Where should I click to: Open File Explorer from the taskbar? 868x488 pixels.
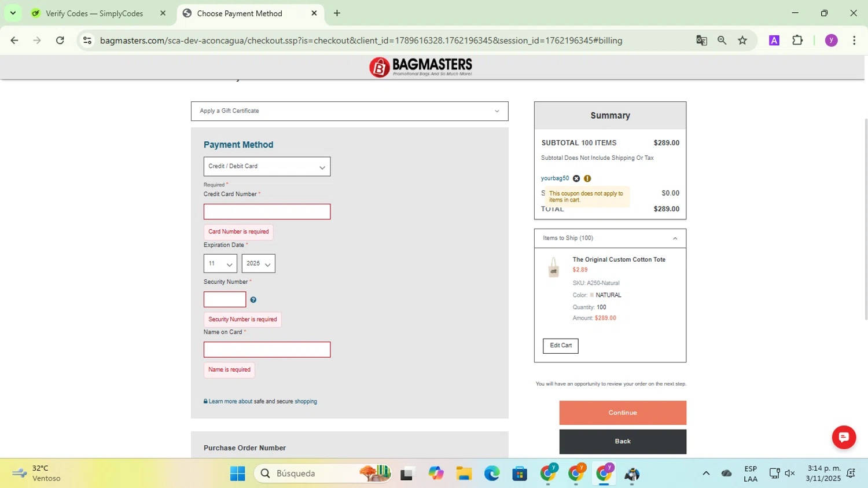[x=464, y=474]
